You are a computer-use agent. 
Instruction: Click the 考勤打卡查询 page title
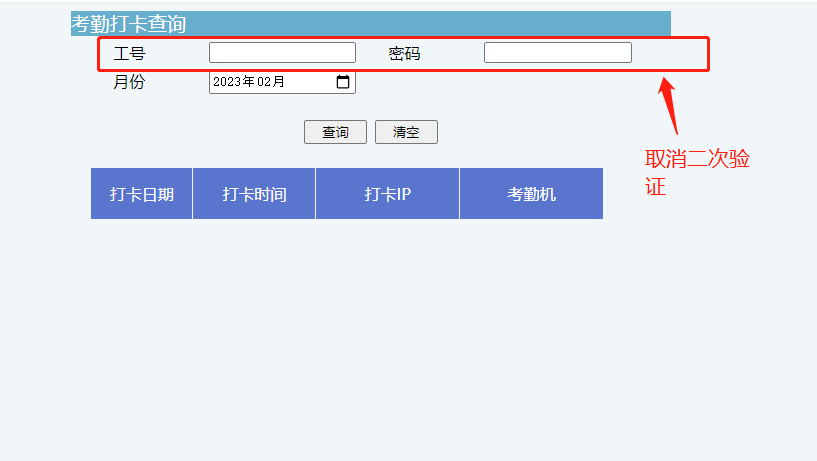129,24
